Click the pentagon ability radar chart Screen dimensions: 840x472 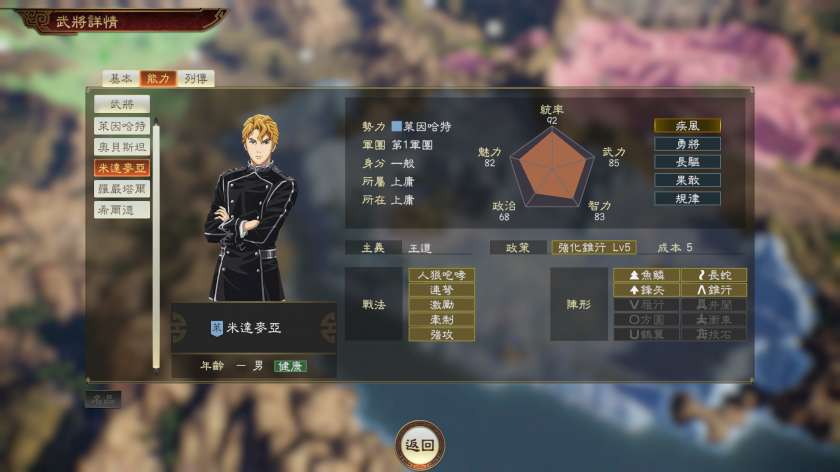coord(552,169)
